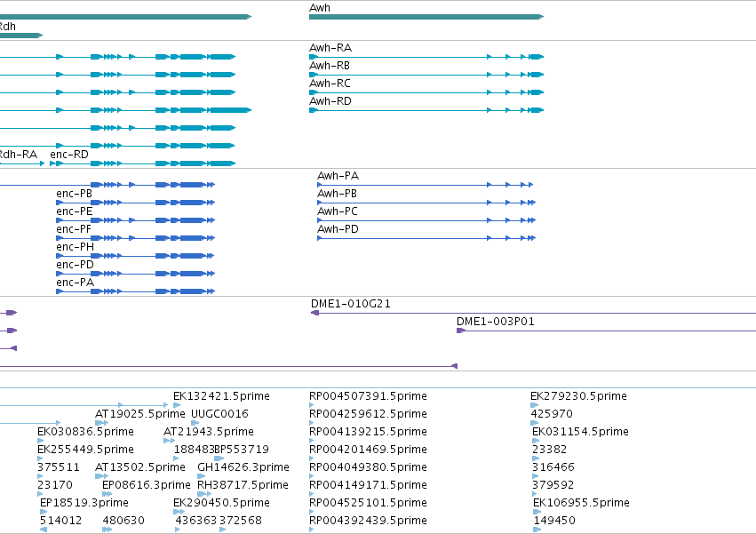Select EST AT19025.5prime
Image resolution: width=756 pixels, height=534 pixels.
pyautogui.click(x=140, y=414)
